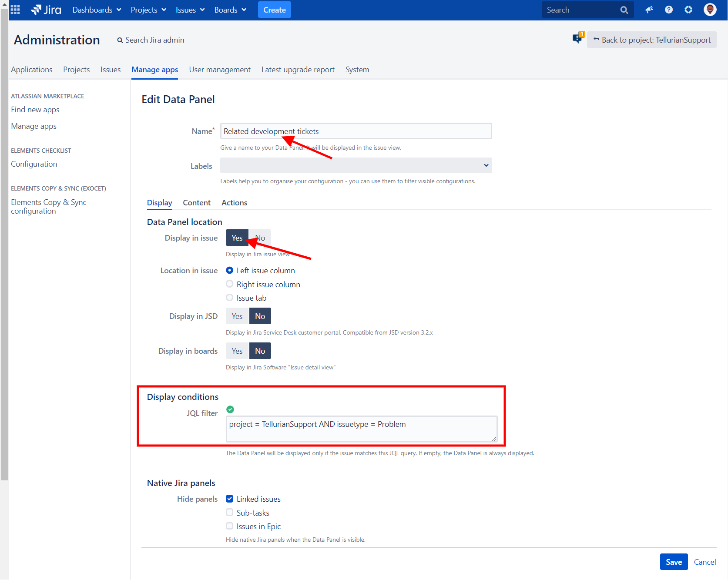Open the System administration tab
This screenshot has height=580, width=728.
click(357, 70)
